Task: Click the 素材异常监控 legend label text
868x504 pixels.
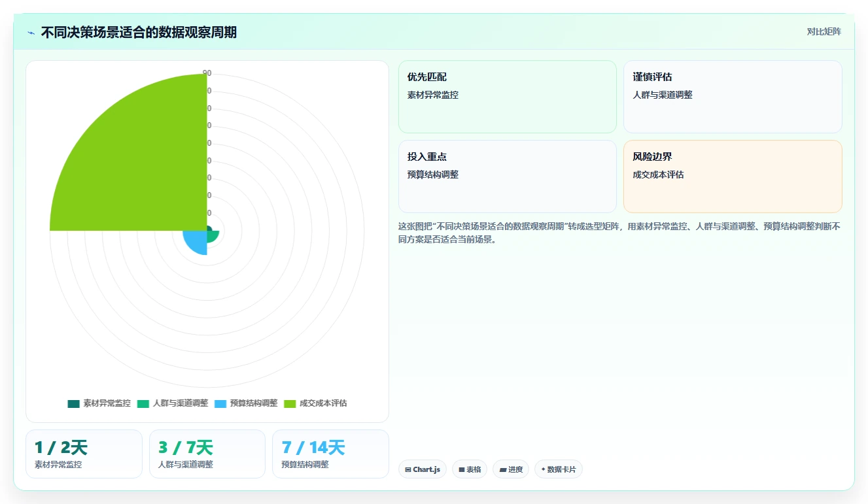Action: (107, 403)
